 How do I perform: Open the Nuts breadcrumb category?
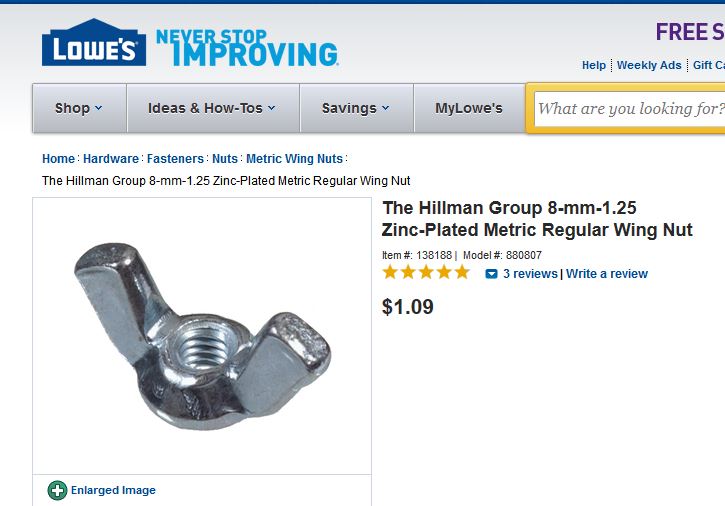coord(225,159)
